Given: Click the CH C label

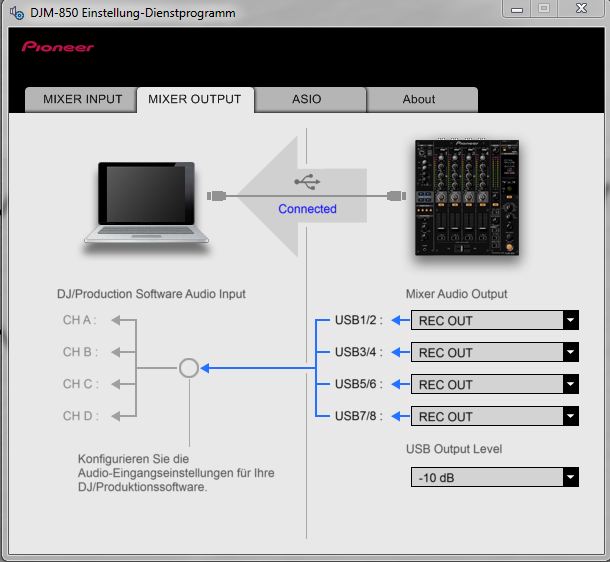Looking at the screenshot, I should [81, 384].
